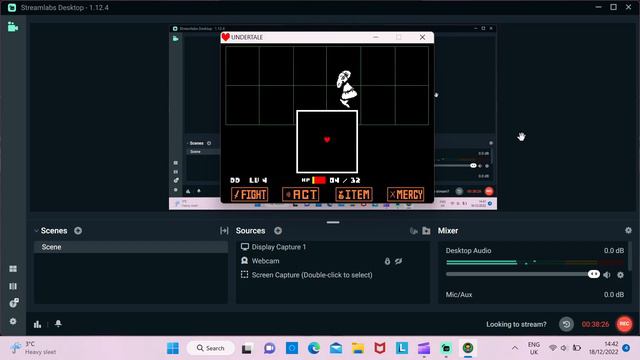Viewport: 640px width, 360px height.
Task: Click the Looking to stream? link
Action: click(516, 324)
